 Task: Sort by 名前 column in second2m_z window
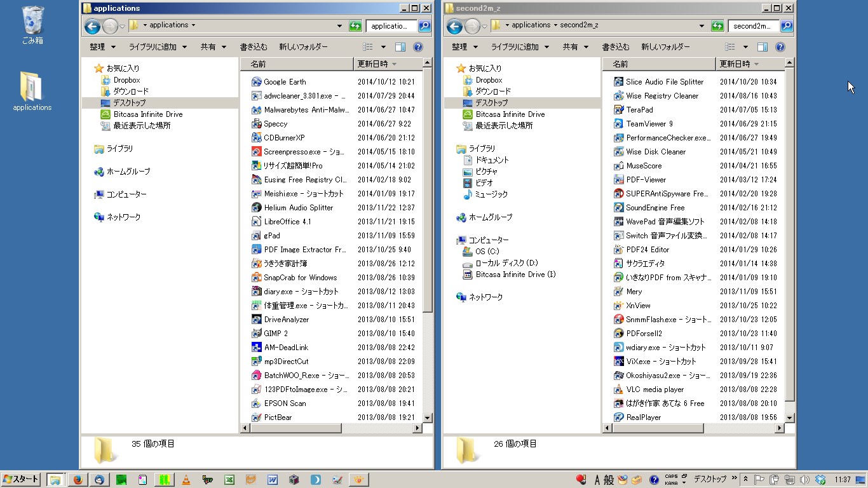pyautogui.click(x=659, y=64)
